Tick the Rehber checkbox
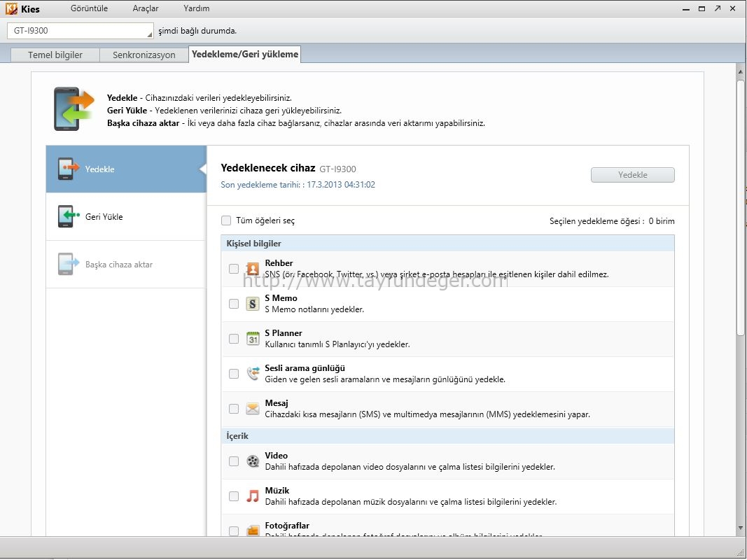747x560 pixels. point(233,269)
